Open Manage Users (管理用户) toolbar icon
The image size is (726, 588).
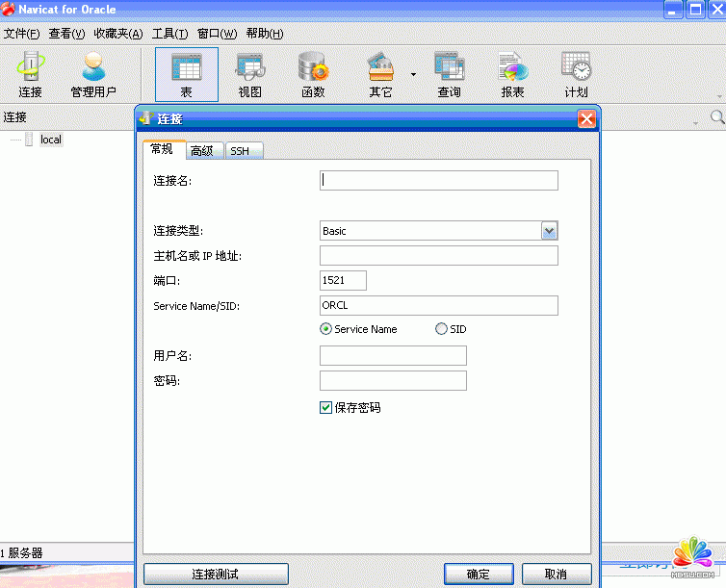[x=93, y=74]
